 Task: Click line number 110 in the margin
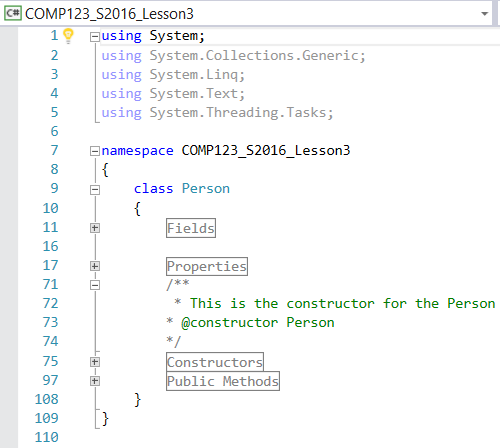46,437
